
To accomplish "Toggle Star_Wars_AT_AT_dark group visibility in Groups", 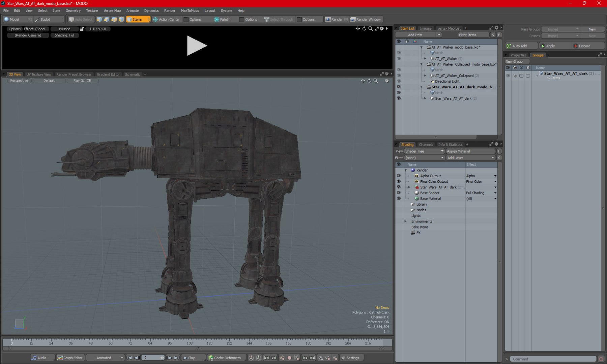I will coord(508,76).
